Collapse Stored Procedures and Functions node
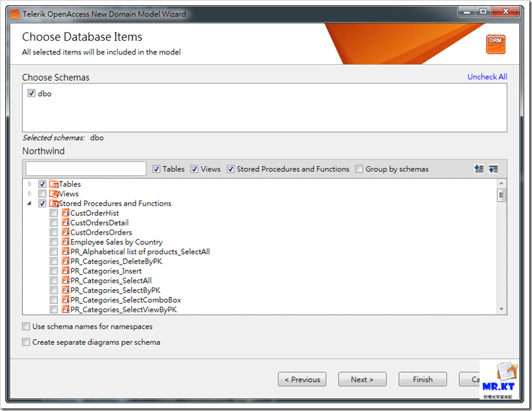This screenshot has height=411, width=532. (x=29, y=204)
